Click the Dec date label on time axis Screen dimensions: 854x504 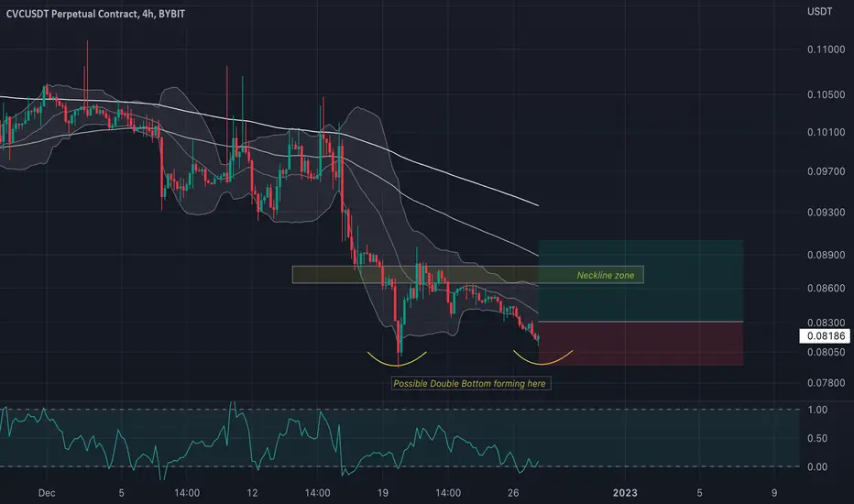click(47, 493)
